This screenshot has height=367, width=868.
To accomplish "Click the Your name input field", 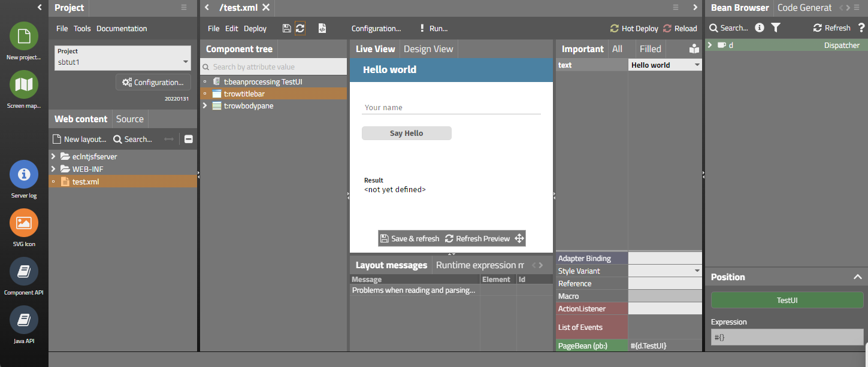I will 451,108.
